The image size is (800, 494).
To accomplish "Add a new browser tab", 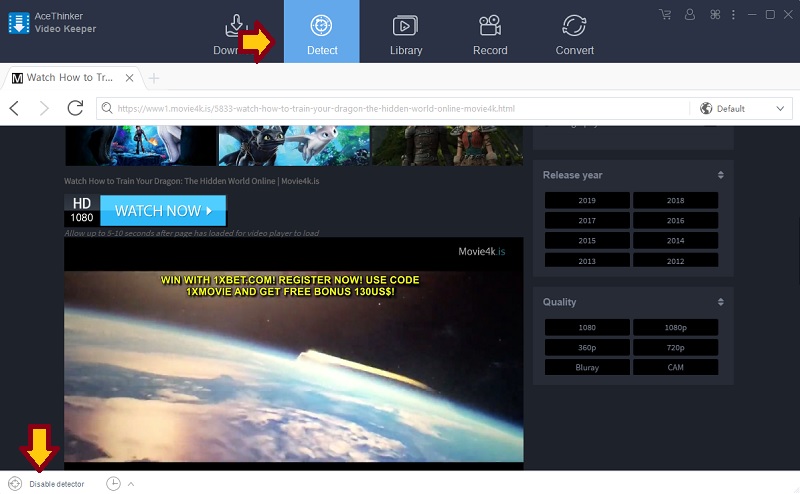I will click(154, 78).
